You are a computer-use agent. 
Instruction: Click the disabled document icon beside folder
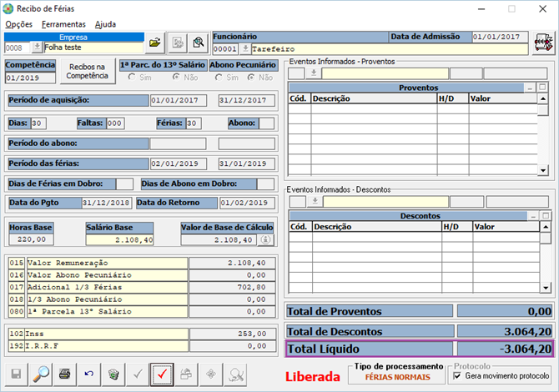pyautogui.click(x=178, y=43)
